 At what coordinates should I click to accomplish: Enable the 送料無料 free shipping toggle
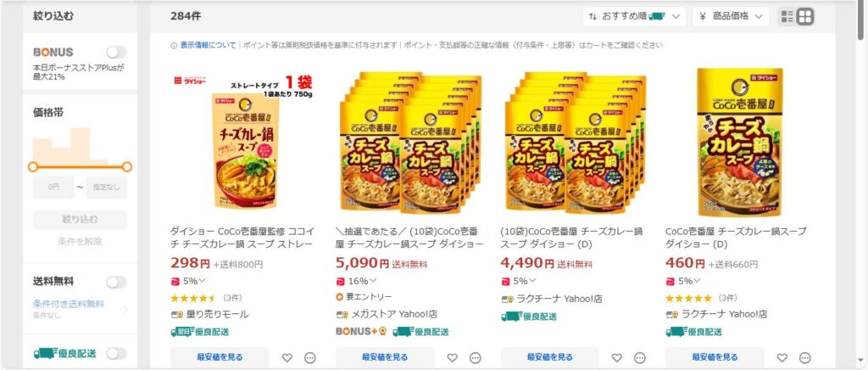[x=116, y=283]
